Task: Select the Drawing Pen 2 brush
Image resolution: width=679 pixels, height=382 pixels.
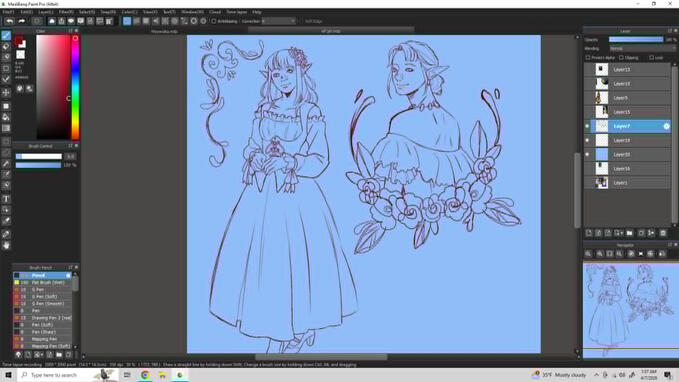Action: point(42,318)
